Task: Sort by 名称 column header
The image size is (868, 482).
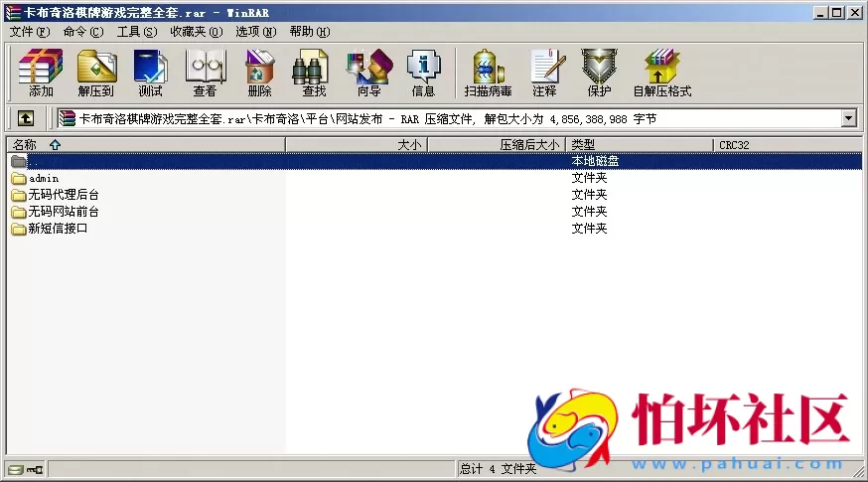Action: click(146, 145)
